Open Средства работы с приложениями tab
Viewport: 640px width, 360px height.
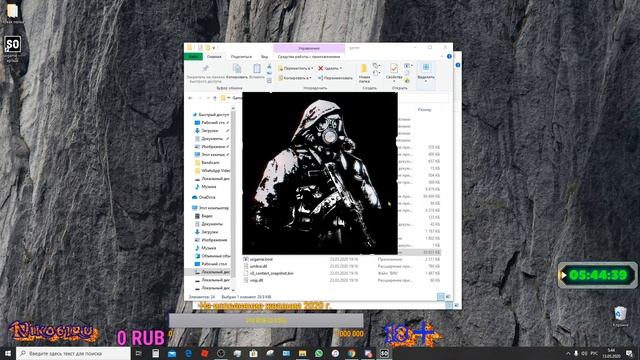click(x=309, y=57)
